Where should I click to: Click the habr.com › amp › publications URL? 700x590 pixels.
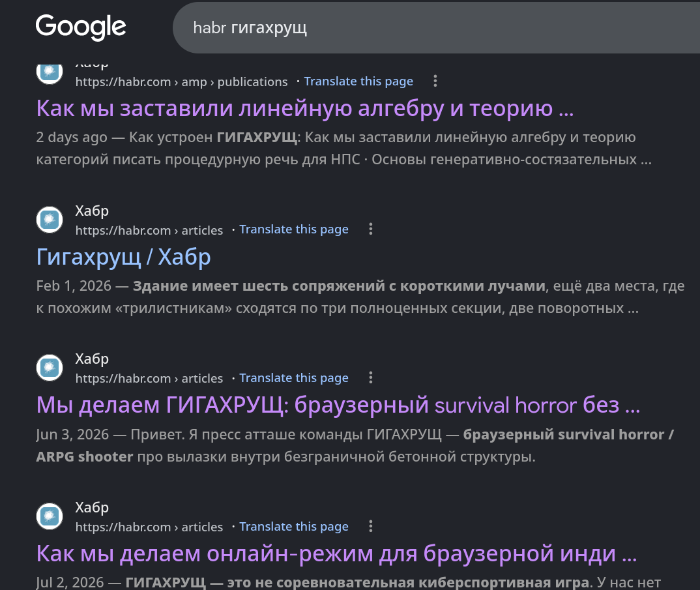pos(181,81)
